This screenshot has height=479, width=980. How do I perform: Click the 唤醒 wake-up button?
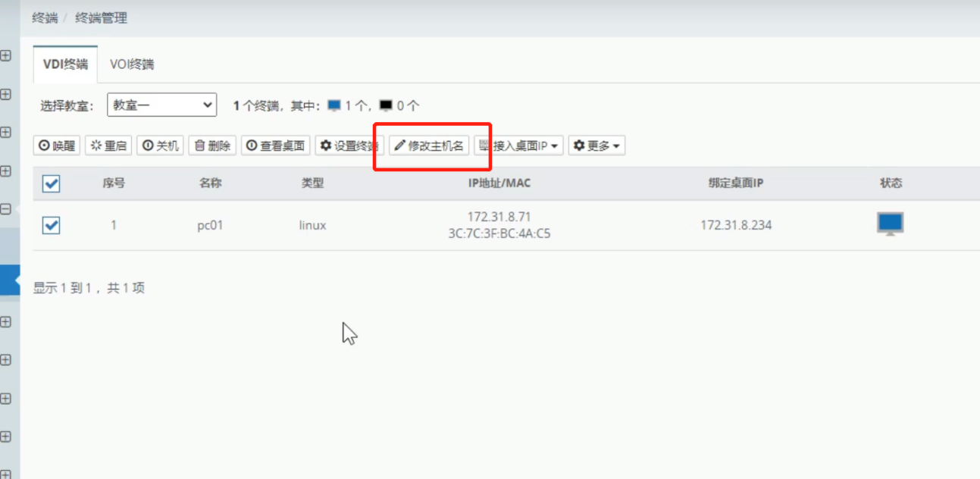pos(57,146)
